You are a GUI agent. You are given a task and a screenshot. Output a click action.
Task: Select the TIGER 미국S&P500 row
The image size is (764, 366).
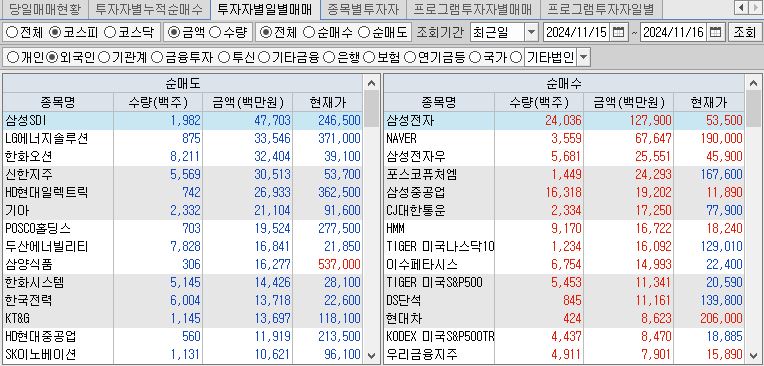click(x=564, y=283)
